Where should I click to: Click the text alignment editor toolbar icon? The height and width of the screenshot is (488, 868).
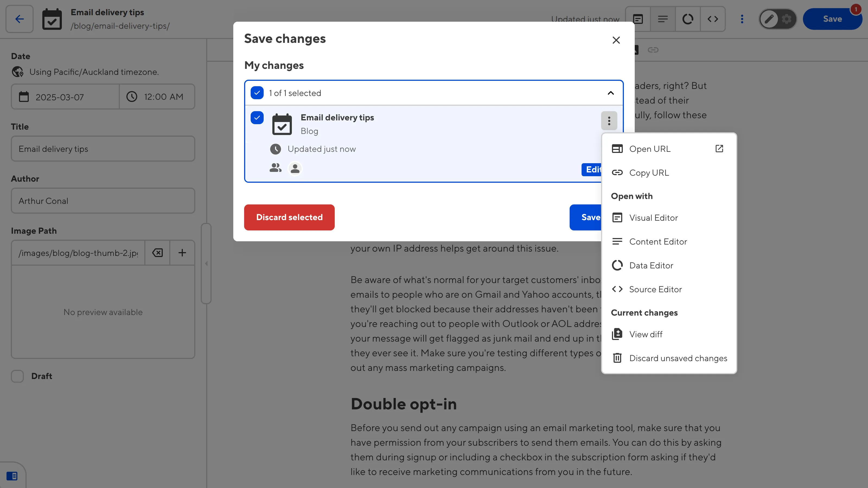[663, 19]
